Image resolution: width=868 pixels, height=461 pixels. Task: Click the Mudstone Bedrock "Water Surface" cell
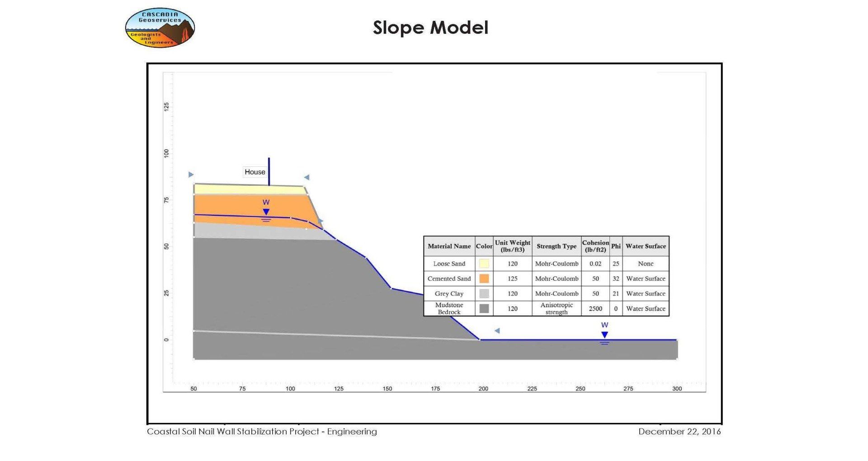[x=646, y=308]
